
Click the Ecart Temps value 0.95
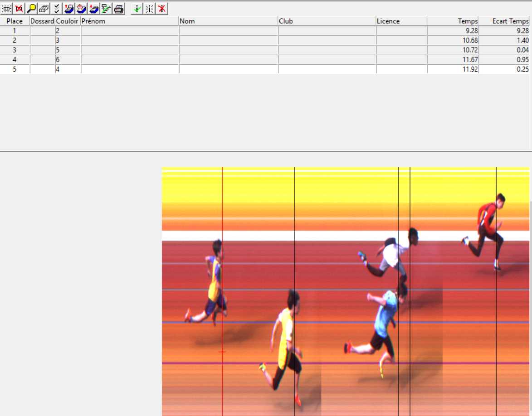click(504, 60)
